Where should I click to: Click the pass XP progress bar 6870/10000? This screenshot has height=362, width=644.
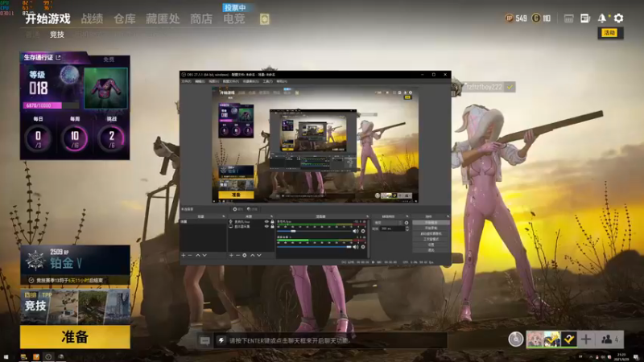tap(51, 105)
